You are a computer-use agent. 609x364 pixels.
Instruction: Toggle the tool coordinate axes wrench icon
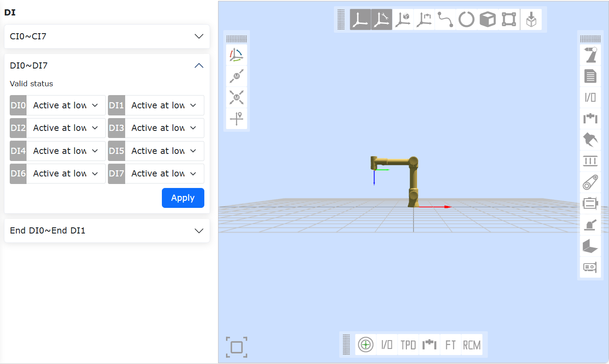pyautogui.click(x=381, y=19)
